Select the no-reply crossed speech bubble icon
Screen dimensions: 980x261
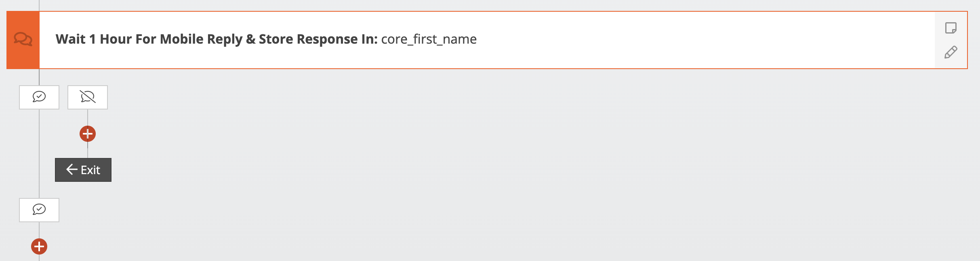87,97
